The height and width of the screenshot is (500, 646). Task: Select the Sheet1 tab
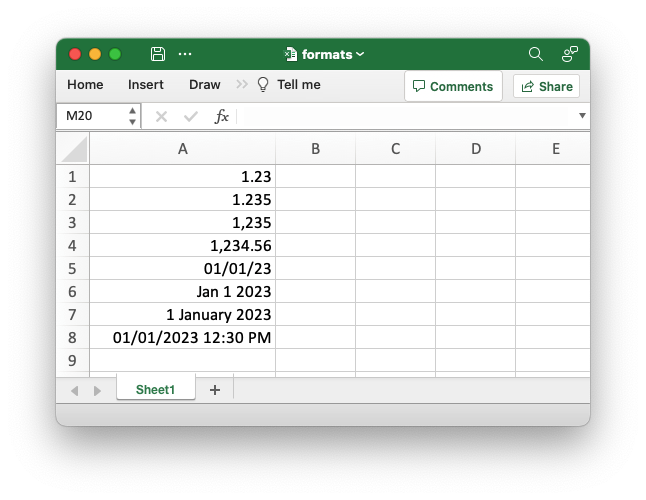point(155,390)
